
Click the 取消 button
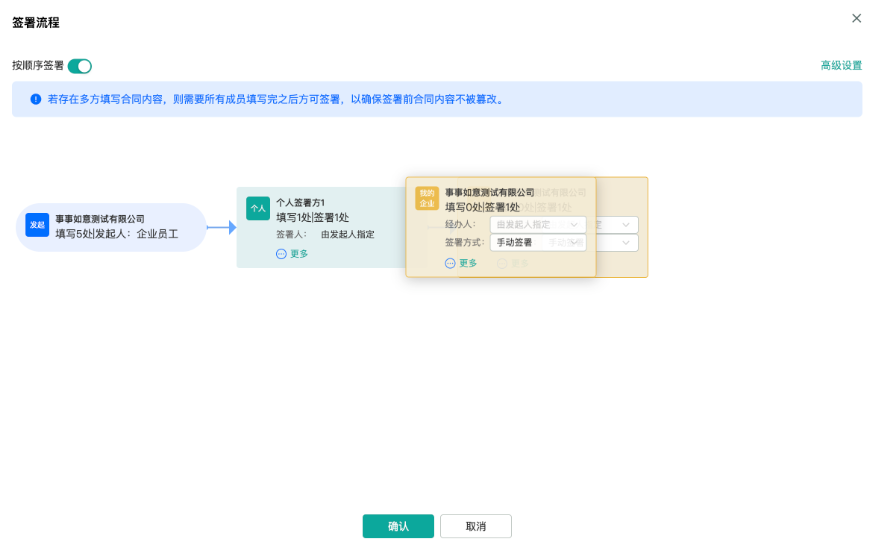pos(475,526)
